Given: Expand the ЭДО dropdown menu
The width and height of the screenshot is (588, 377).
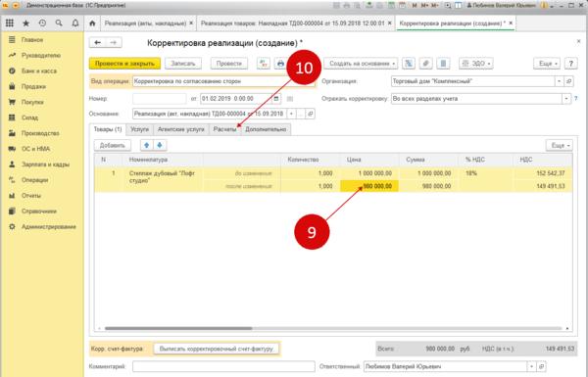Looking at the screenshot, I should click(476, 64).
